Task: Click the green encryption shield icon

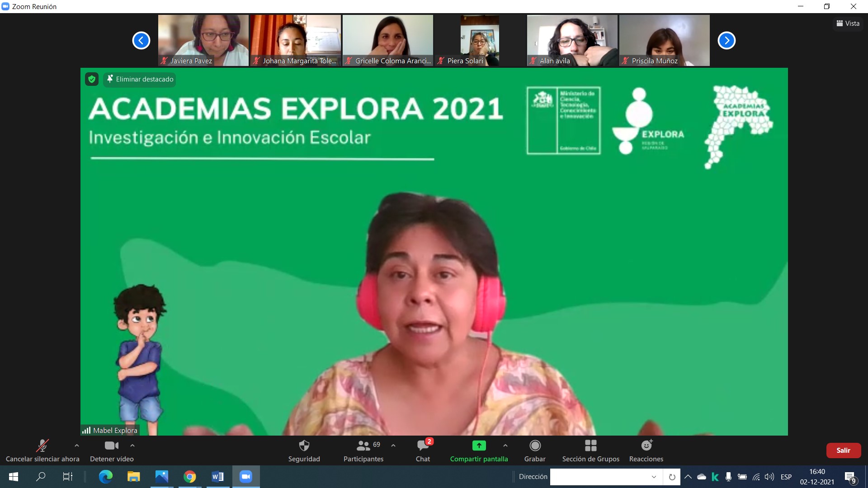Action: pyautogui.click(x=92, y=80)
